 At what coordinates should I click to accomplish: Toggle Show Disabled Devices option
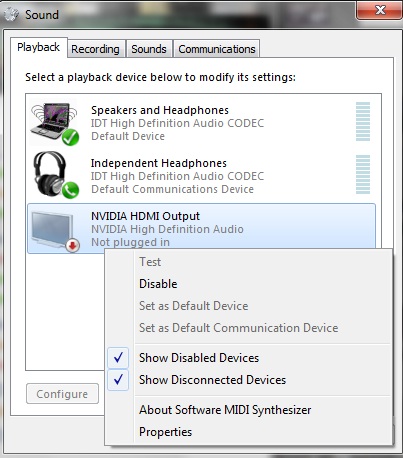pyautogui.click(x=248, y=358)
